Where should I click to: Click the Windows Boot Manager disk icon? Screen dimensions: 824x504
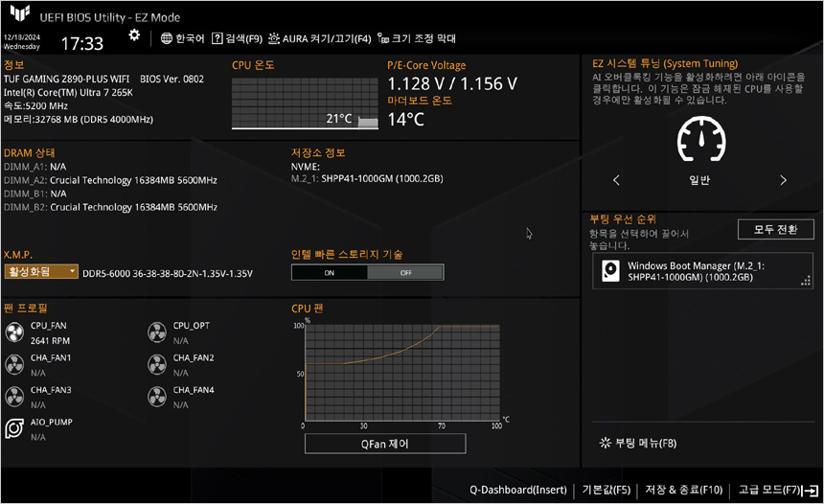[610, 272]
